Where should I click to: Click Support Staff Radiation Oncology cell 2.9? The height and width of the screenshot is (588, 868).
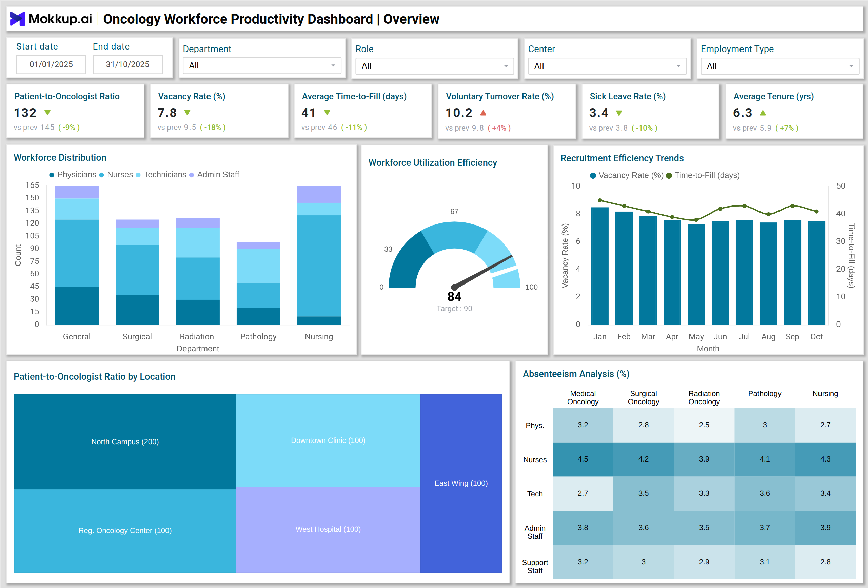coord(704,562)
